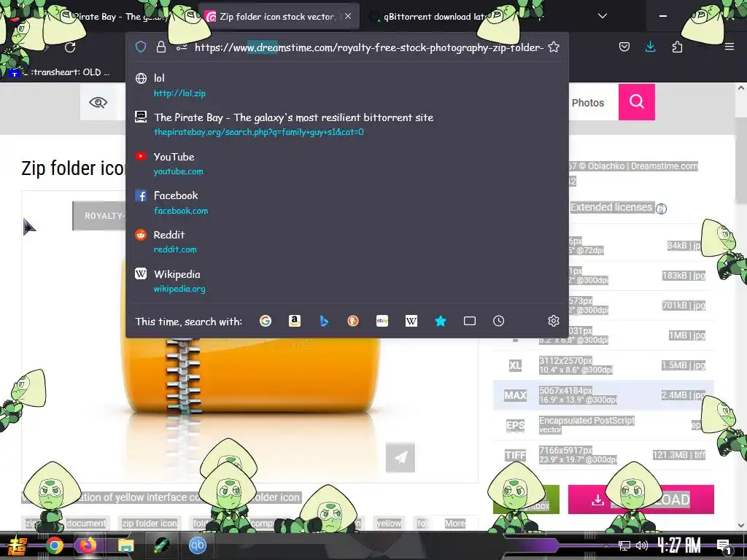Search history using the clock icon
This screenshot has height=560, width=747.
498,321
